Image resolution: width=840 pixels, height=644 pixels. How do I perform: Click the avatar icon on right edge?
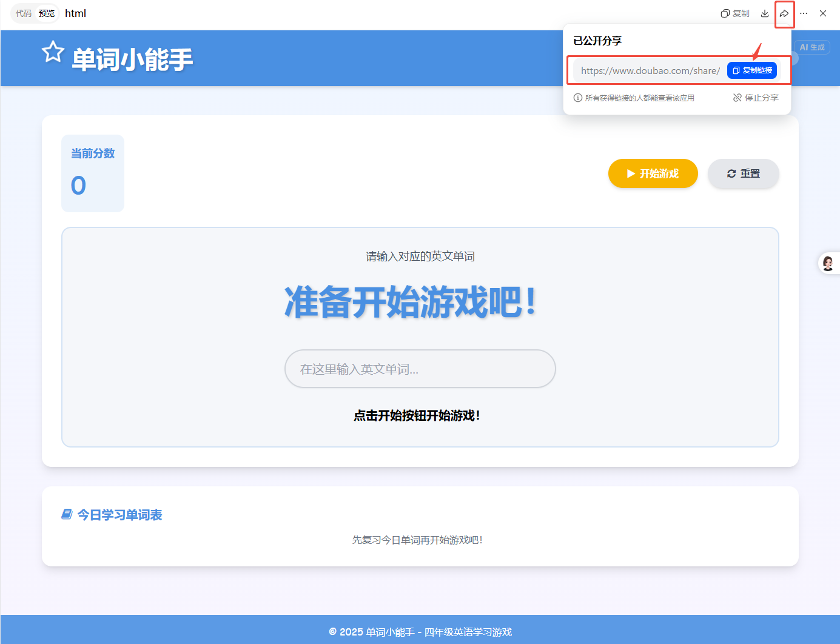click(x=828, y=263)
